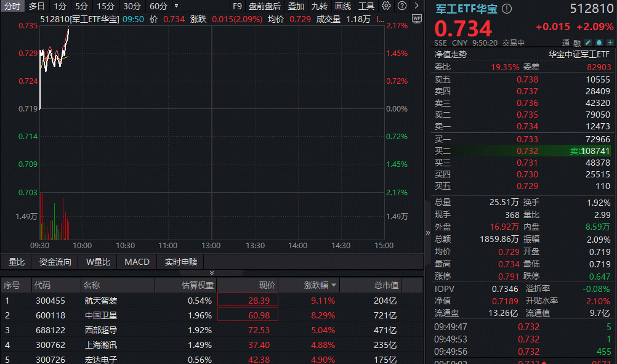617x364 pixels.
Task: Collapse the indicator panel double chevron
Action: click(212, 272)
